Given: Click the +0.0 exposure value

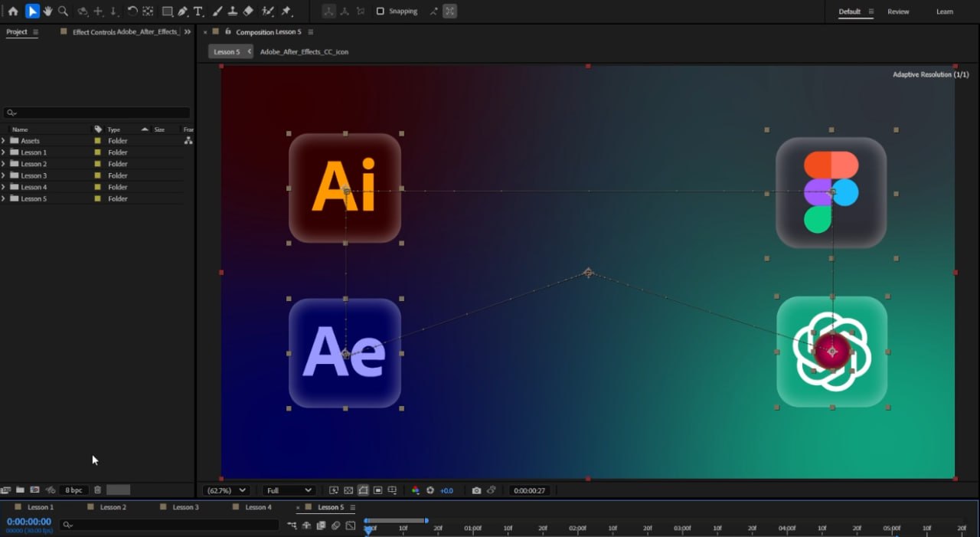Looking at the screenshot, I should [447, 490].
